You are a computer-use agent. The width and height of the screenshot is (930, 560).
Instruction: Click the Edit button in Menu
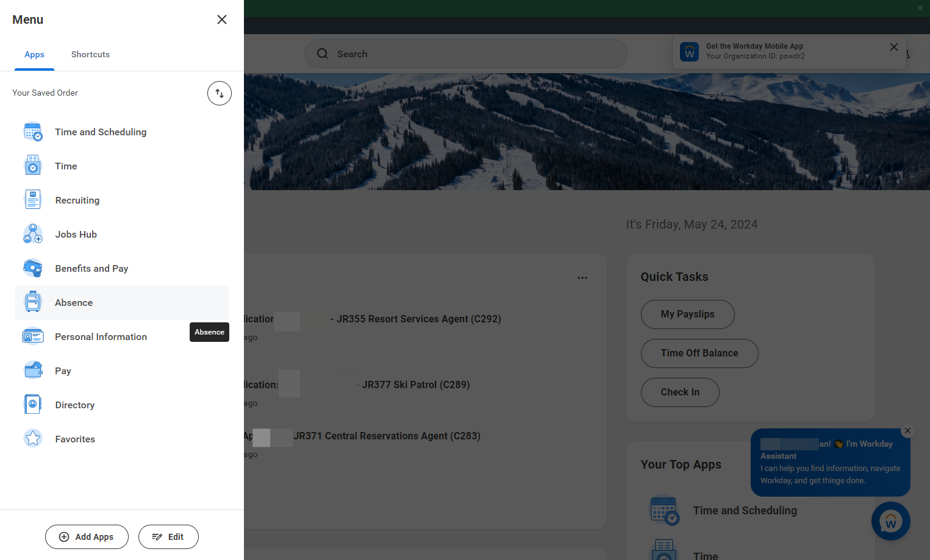[x=168, y=537]
